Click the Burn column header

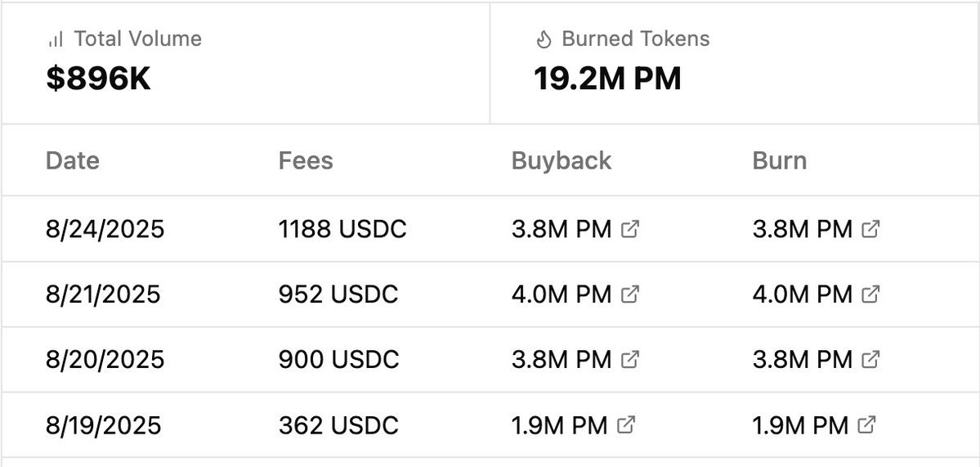click(x=779, y=160)
